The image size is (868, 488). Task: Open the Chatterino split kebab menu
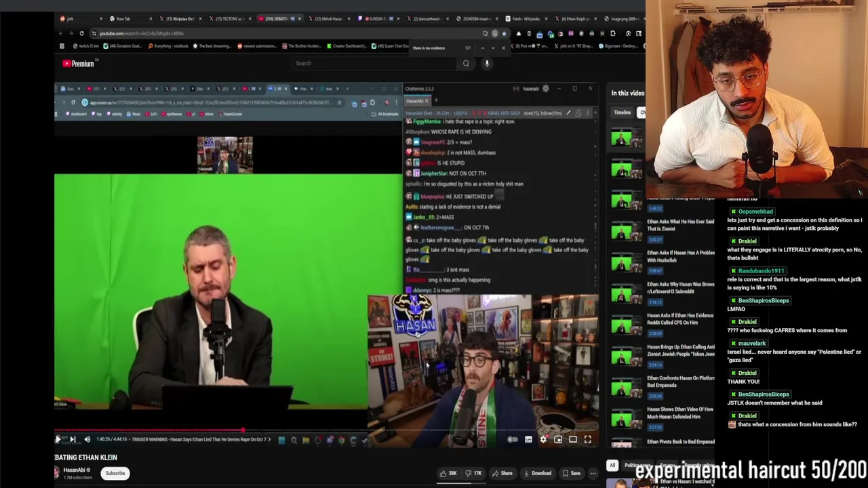pyautogui.click(x=587, y=113)
